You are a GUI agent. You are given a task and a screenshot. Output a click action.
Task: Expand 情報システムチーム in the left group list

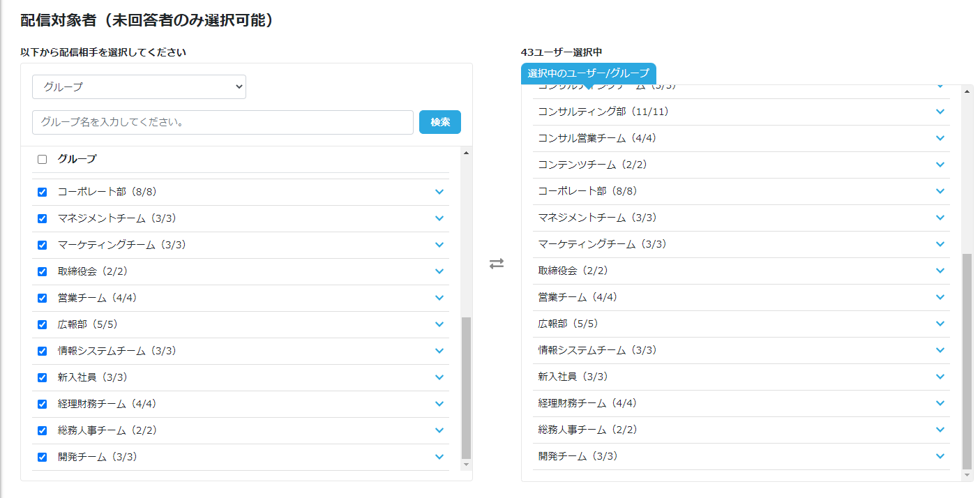tap(439, 351)
